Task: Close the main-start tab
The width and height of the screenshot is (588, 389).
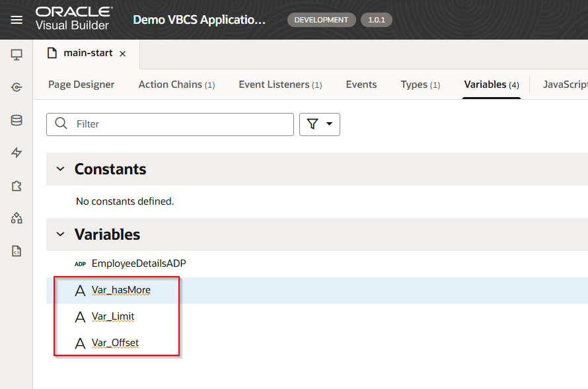Action: (122, 53)
